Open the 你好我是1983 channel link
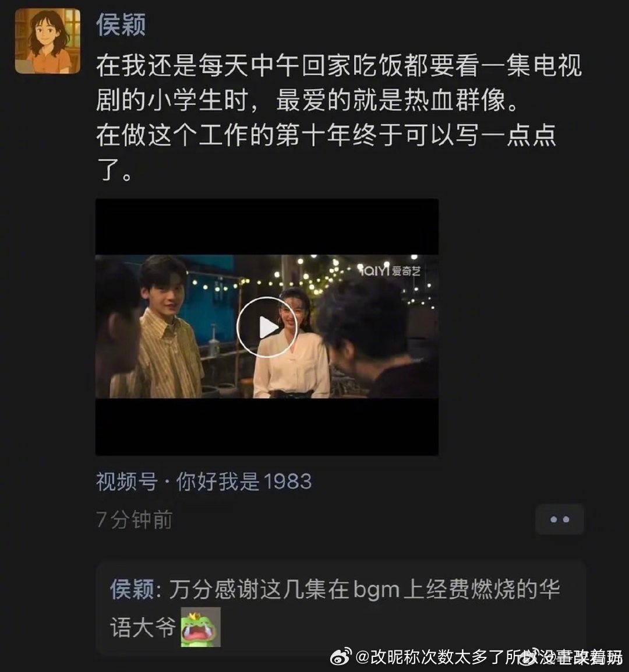 (243, 482)
